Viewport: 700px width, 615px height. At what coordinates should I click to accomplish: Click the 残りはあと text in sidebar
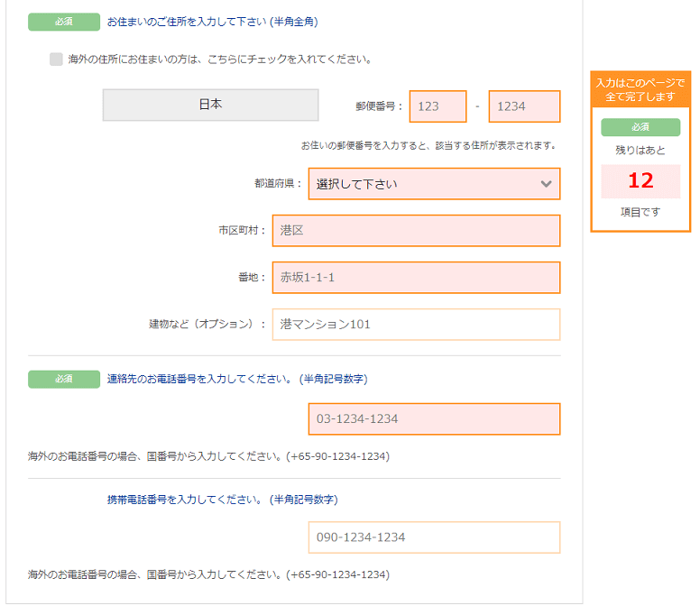click(640, 150)
